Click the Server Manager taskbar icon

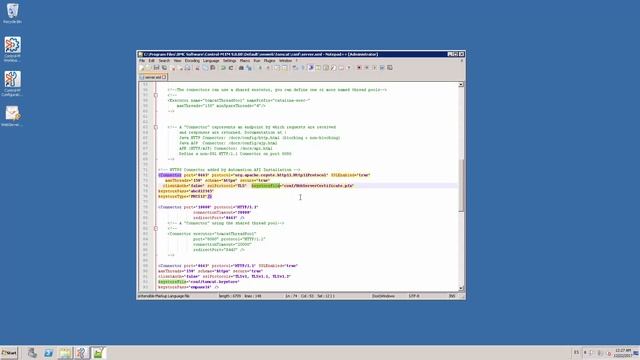click(x=32, y=353)
